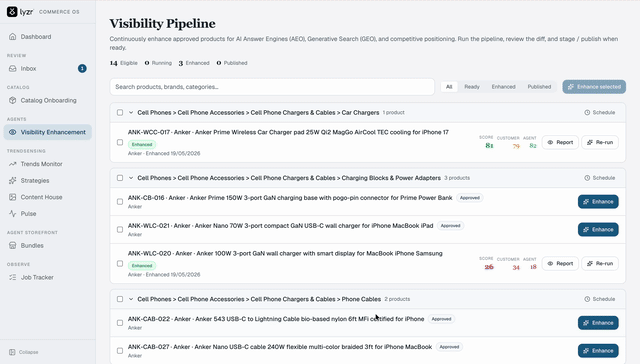640x364 pixels.
Task: Click the Catalog Onboarding cube icon
Action: click(13, 100)
